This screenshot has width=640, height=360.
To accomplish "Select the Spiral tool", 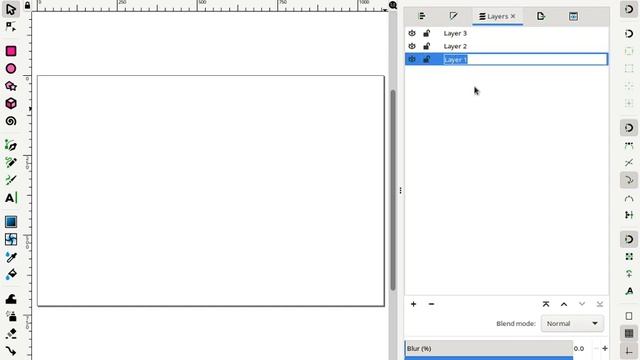I will [x=11, y=121].
